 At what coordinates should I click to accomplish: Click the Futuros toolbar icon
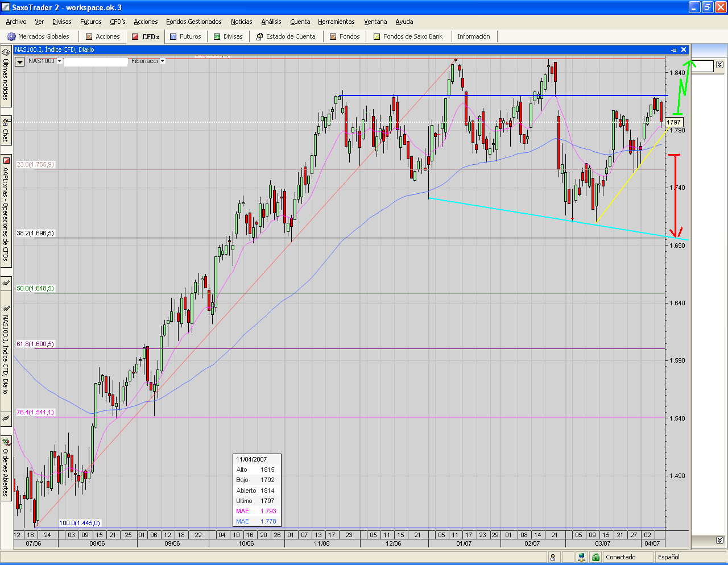point(173,36)
